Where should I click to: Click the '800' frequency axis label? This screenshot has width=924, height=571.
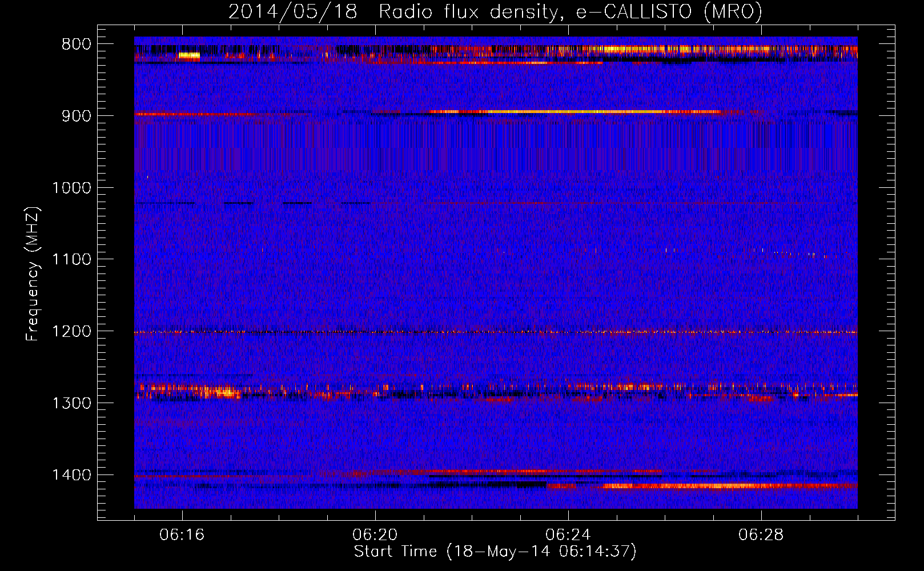point(77,44)
